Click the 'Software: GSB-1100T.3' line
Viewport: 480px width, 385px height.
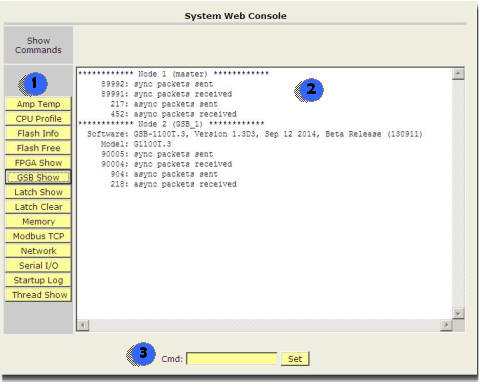click(255, 134)
